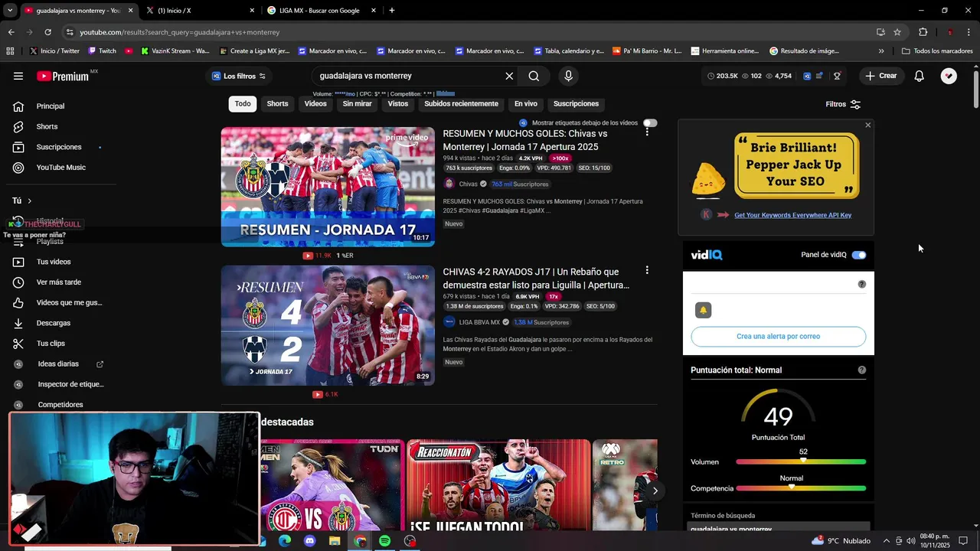Image resolution: width=980 pixels, height=551 pixels.
Task: Bookmark this page with the star
Action: pyautogui.click(x=897, y=32)
